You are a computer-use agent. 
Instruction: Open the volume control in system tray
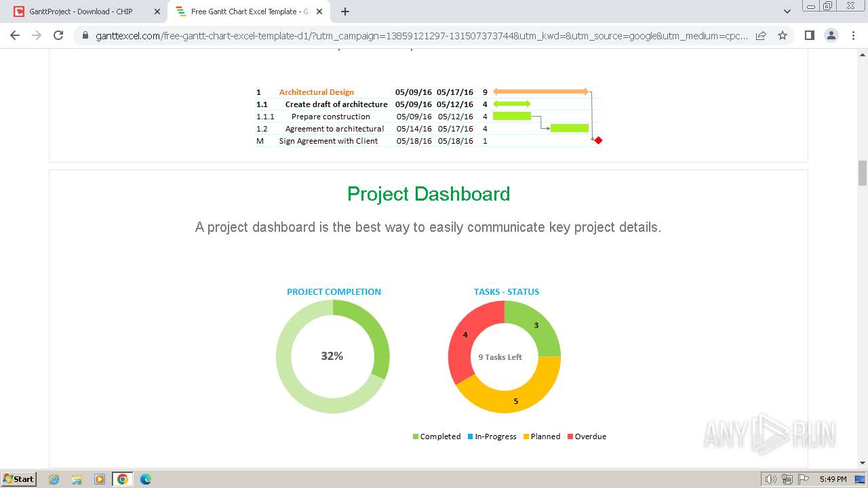click(771, 479)
